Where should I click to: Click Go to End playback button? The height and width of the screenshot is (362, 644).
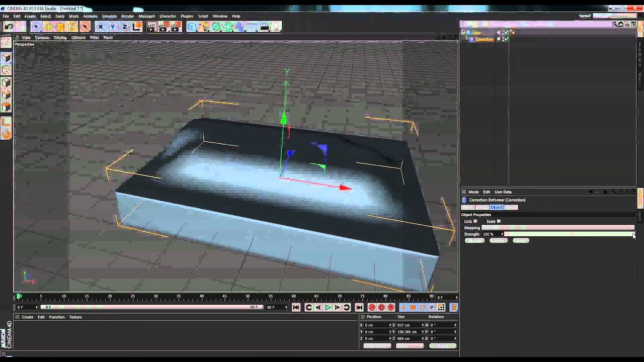(359, 307)
